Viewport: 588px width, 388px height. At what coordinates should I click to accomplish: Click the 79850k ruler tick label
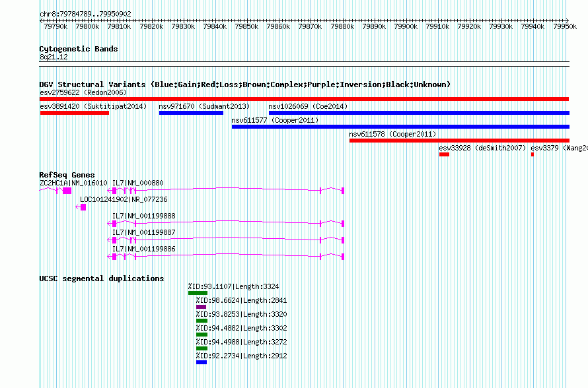click(x=246, y=26)
